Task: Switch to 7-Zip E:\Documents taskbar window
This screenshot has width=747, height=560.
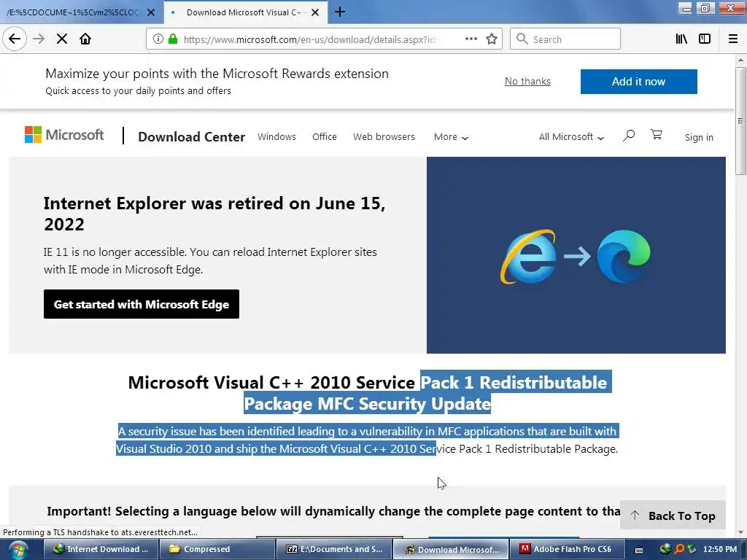Action: tap(334, 549)
